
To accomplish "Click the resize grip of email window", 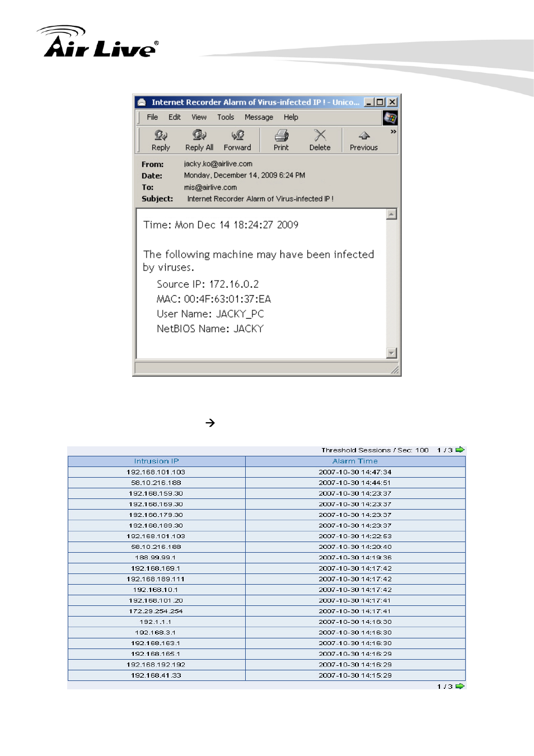I will [x=395, y=370].
